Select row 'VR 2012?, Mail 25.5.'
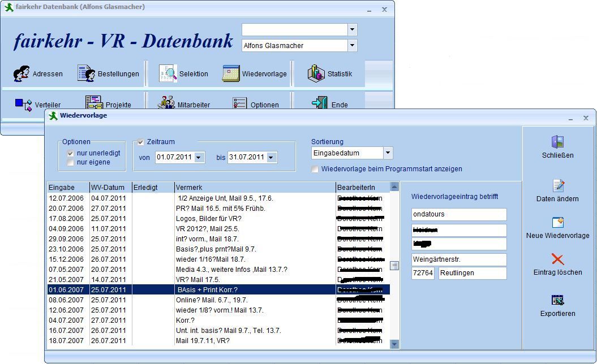 [x=218, y=228]
